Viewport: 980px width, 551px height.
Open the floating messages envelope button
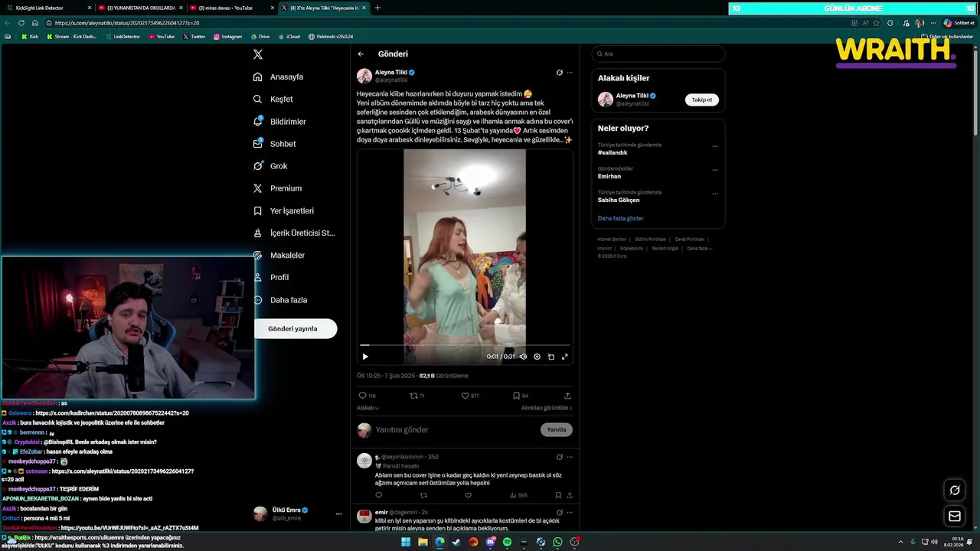pos(955,517)
